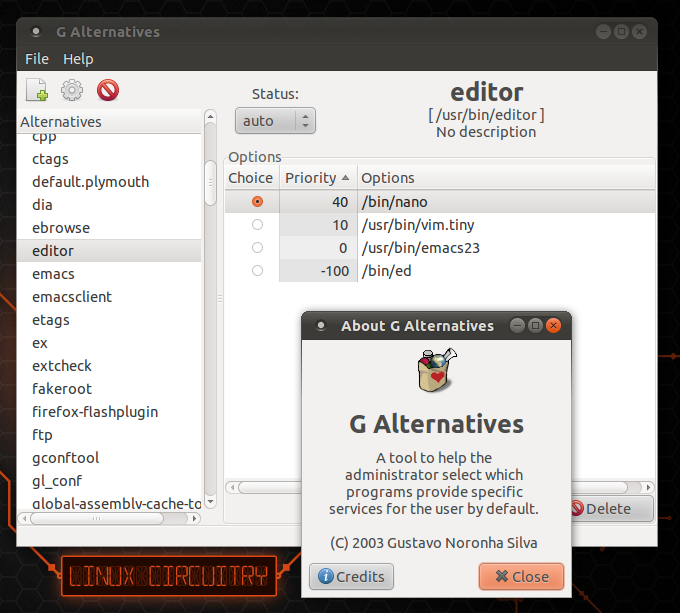Screen dimensions: 680x613
Task: Open the Status auto dropdown
Action: coord(275,121)
